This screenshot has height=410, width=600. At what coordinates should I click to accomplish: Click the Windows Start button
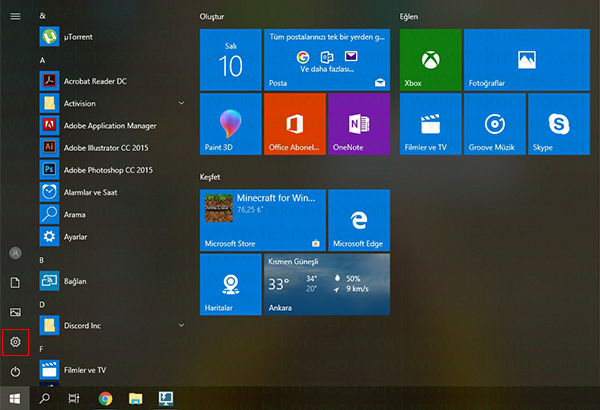(15, 399)
